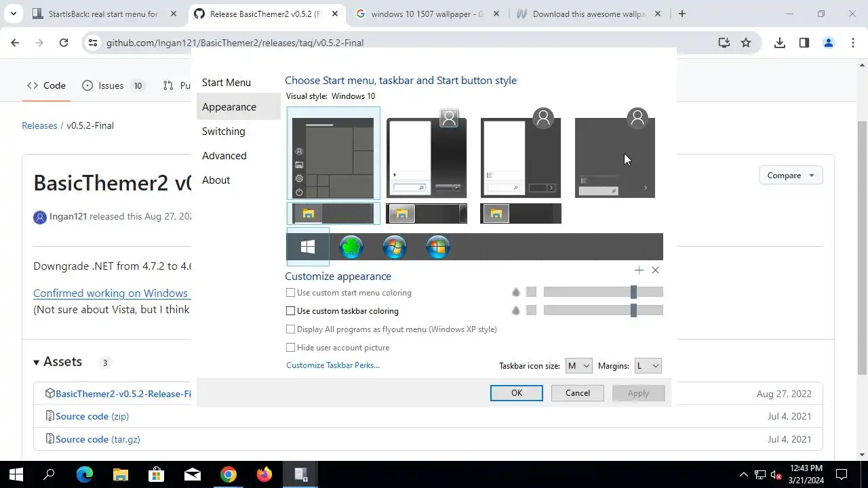Open Customize Taskbar Perks link
The image size is (868, 488).
333,365
